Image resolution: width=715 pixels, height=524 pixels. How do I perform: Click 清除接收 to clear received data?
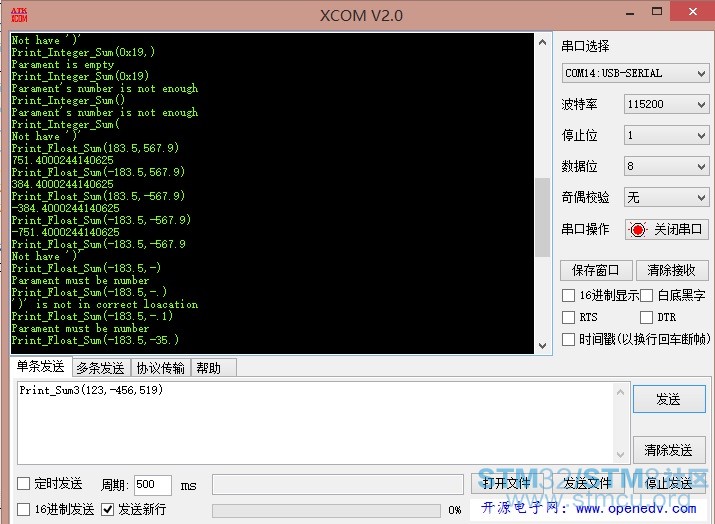(671, 270)
